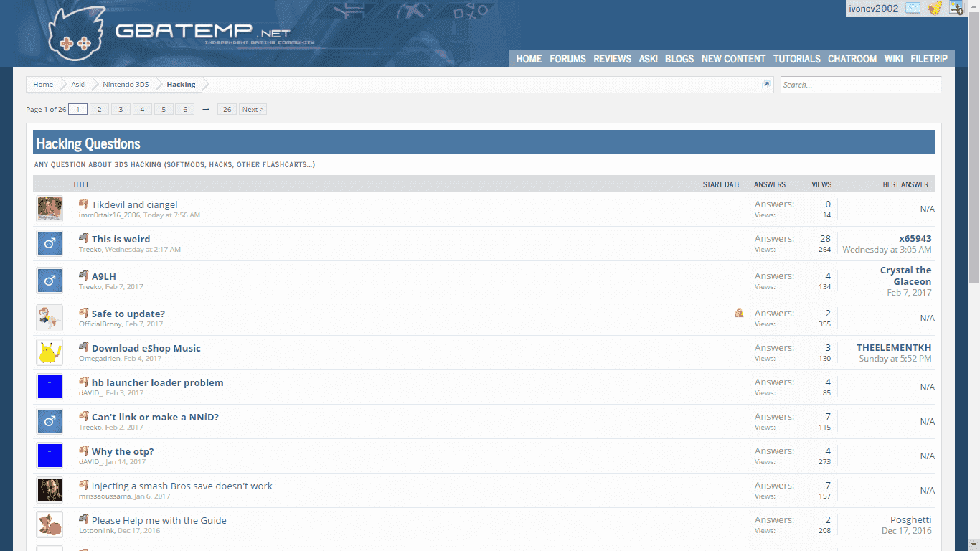Image resolution: width=980 pixels, height=551 pixels.
Task: Open mrissaoussama's avatar
Action: (50, 490)
